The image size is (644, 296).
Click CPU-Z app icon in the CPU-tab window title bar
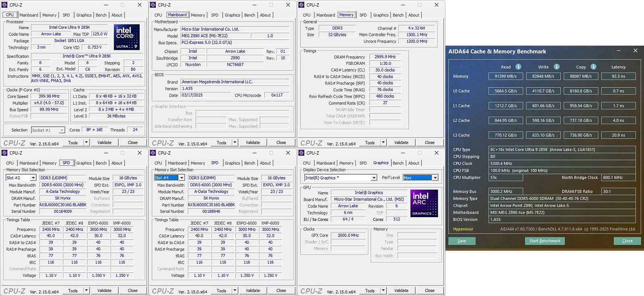[5, 5]
